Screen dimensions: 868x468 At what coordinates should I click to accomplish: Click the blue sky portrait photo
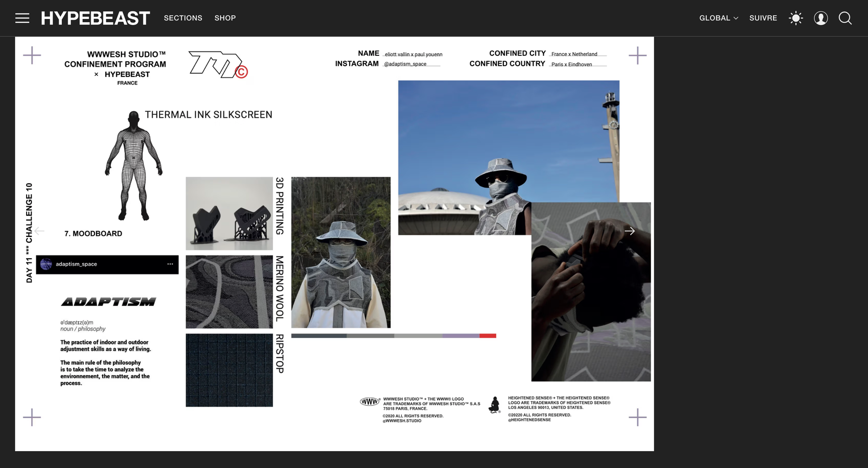(x=509, y=157)
